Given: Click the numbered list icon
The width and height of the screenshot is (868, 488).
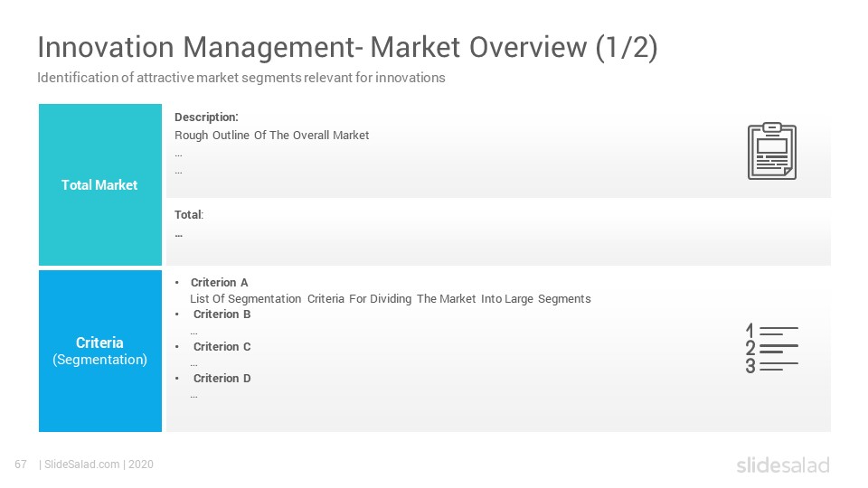Looking at the screenshot, I should pos(771,349).
